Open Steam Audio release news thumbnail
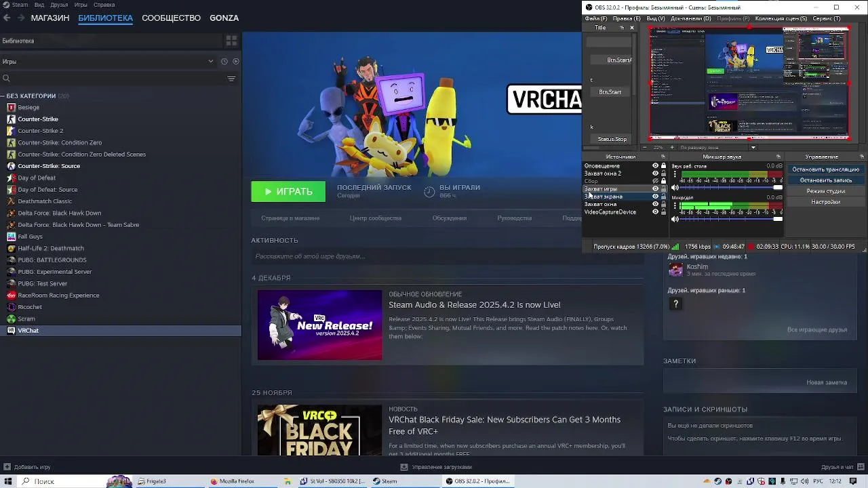868x488 pixels. [319, 325]
